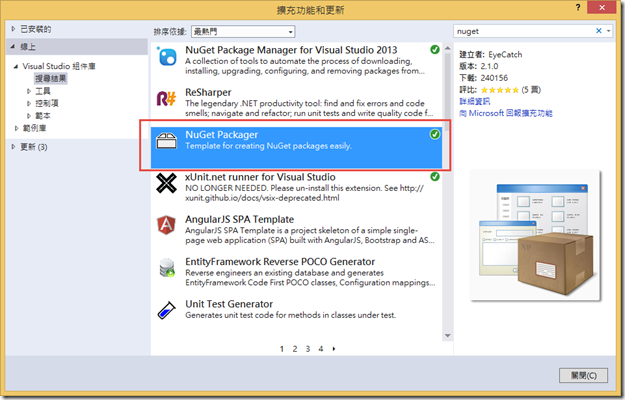Click the 下載: 240156 download count

pyautogui.click(x=483, y=78)
